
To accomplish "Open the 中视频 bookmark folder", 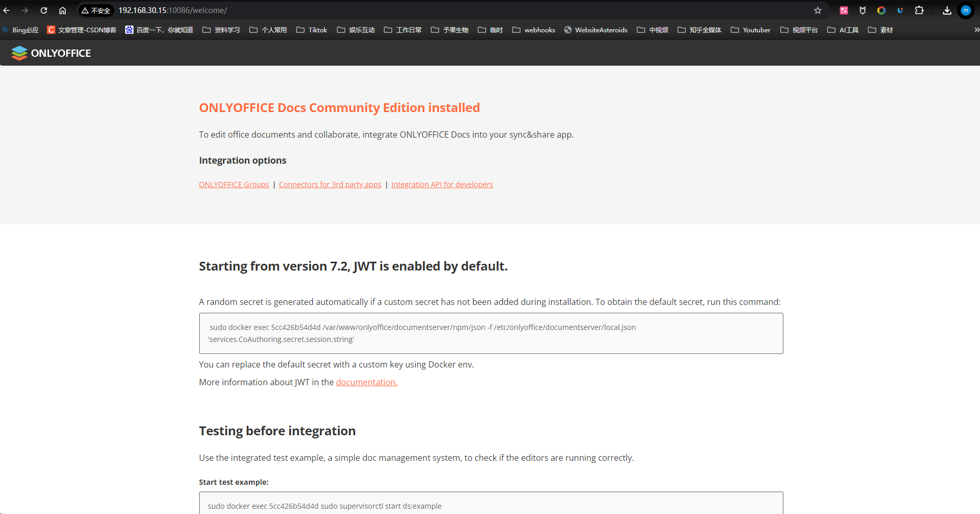I will click(652, 30).
